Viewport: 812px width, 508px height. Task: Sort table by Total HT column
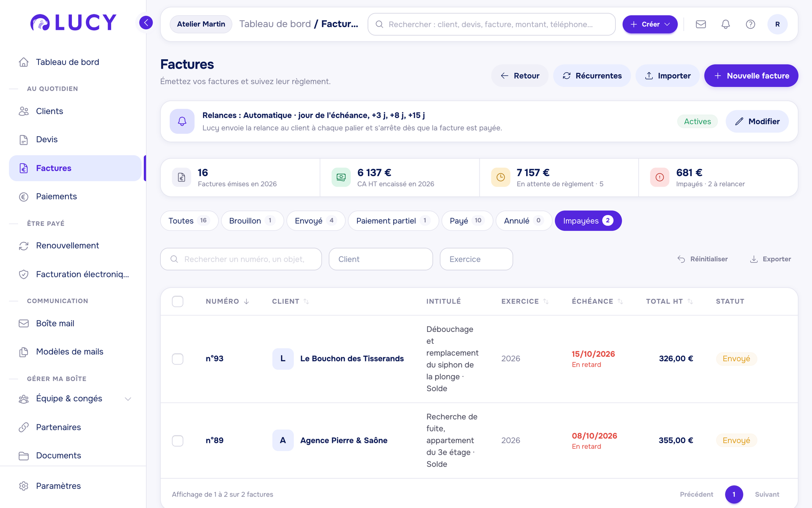(669, 301)
